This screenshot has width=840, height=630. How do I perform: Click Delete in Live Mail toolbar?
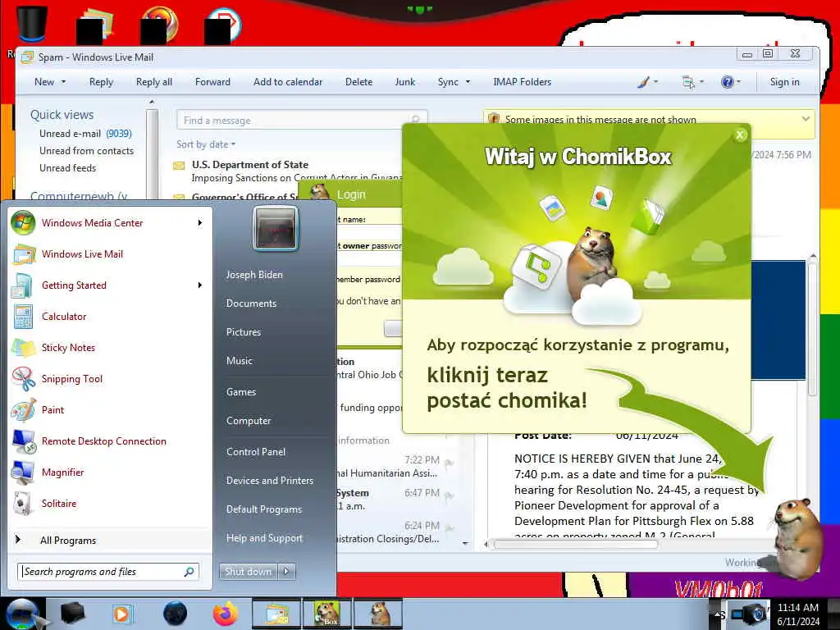click(x=359, y=82)
